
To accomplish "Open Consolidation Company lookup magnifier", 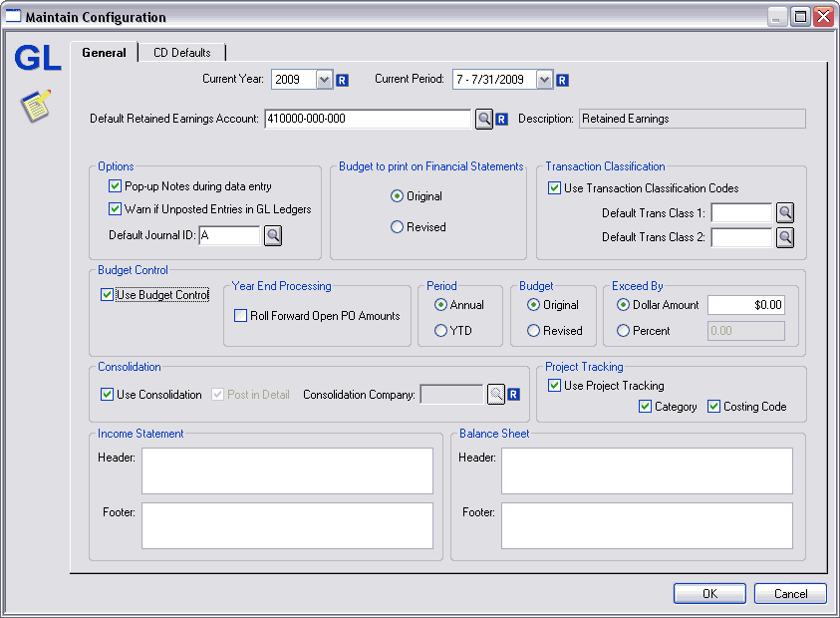I will pyautogui.click(x=496, y=395).
